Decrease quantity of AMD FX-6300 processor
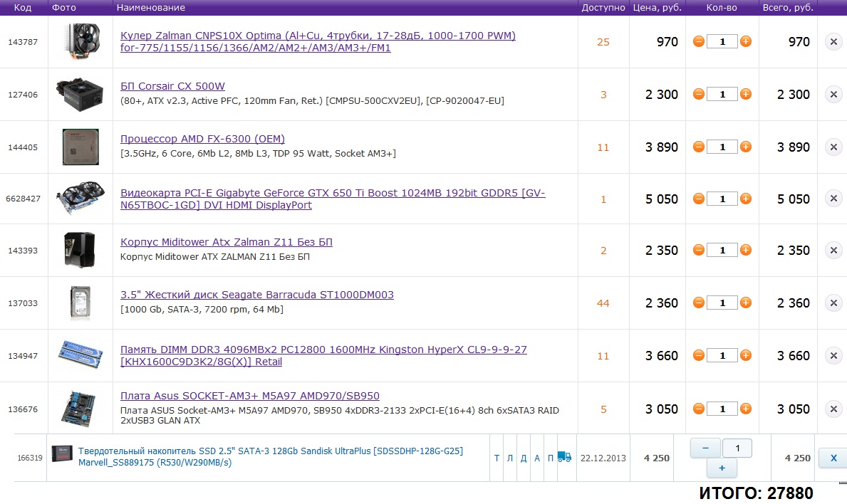Screen dimensions: 847x504 click(698, 147)
